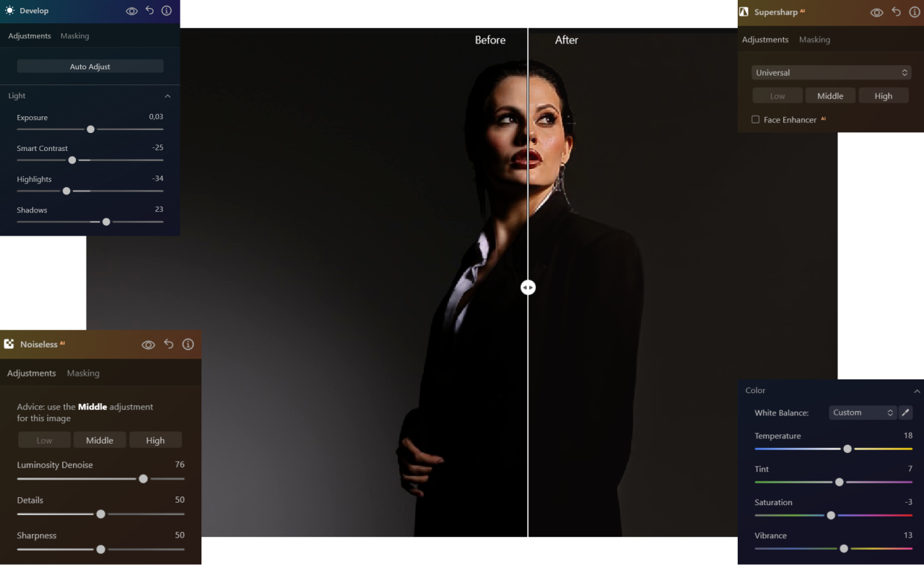
Task: Click the Before/After split handle
Action: point(528,288)
